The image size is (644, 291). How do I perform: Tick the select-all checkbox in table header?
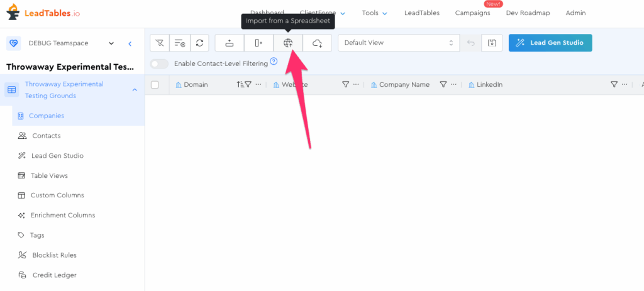pyautogui.click(x=155, y=85)
